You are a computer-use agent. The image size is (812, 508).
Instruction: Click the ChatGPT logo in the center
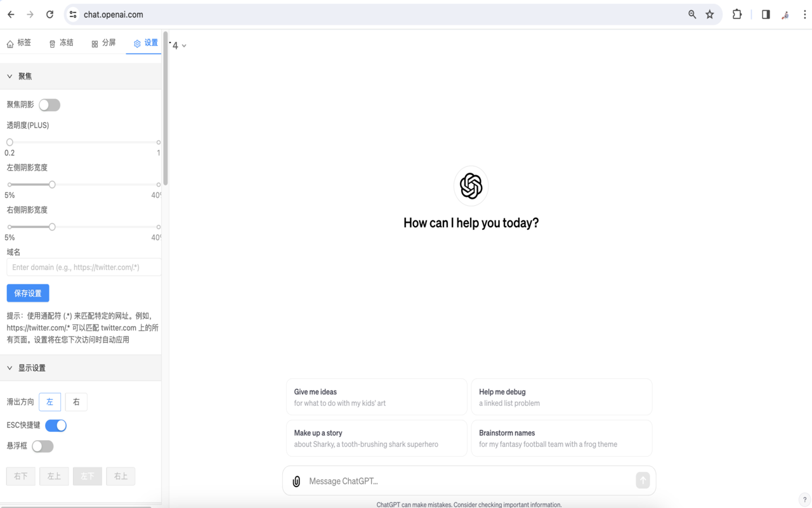[x=471, y=186]
